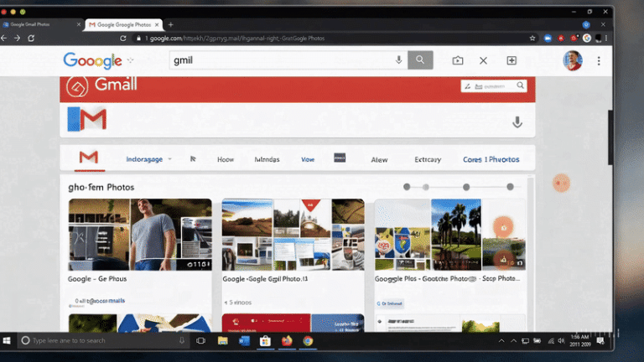Image resolution: width=644 pixels, height=362 pixels.
Task: Click the magnifier search button beside gmil
Action: coord(420,60)
